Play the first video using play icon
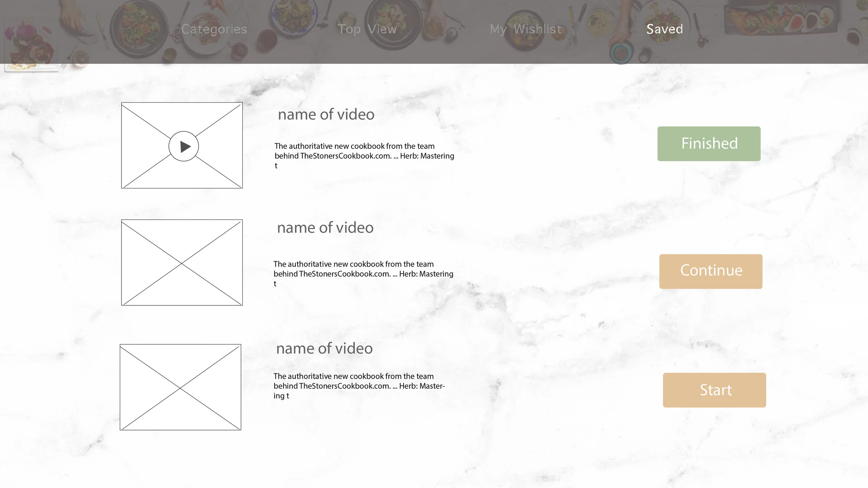The height and width of the screenshot is (488, 868). (184, 146)
